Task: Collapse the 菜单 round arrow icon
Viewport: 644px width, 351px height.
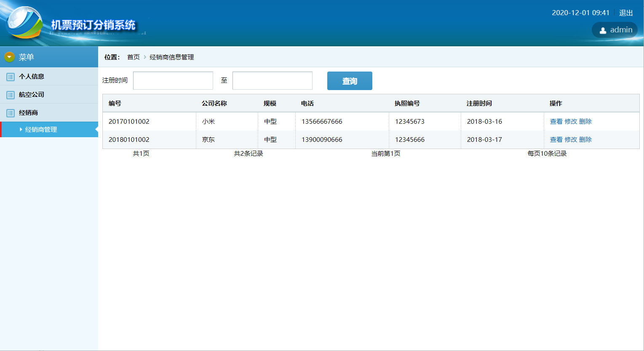Action: coord(9,57)
